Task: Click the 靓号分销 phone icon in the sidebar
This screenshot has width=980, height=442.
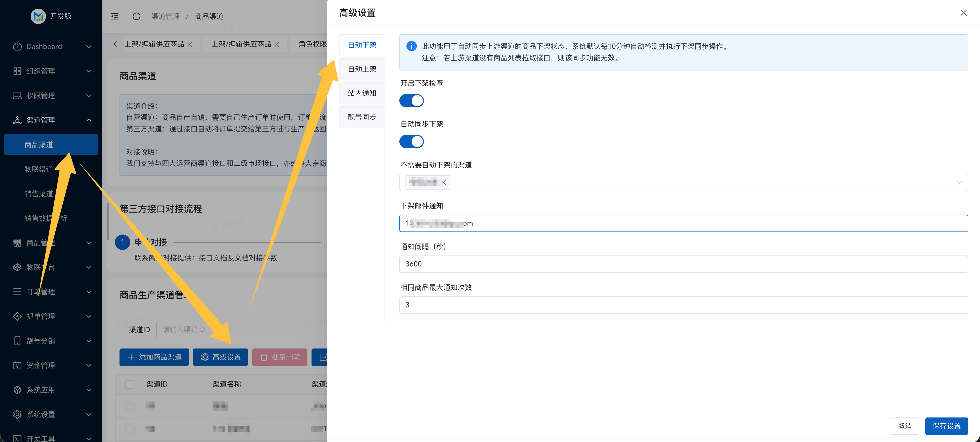Action: [x=17, y=341]
